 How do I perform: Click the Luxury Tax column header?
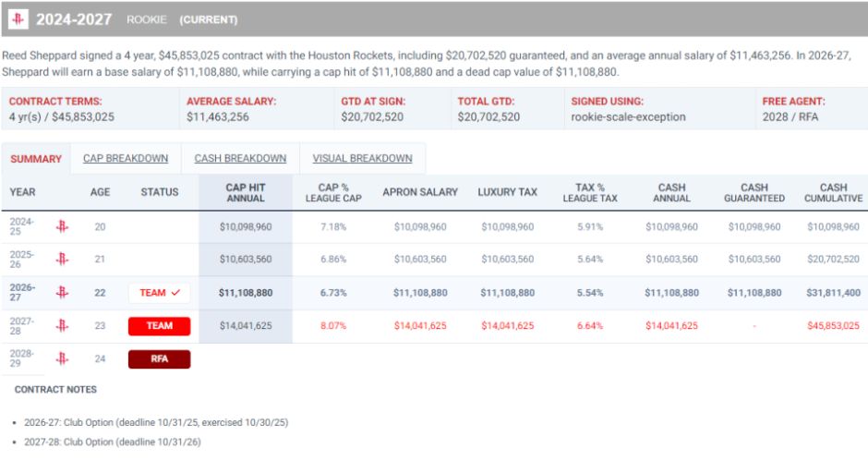[x=508, y=192]
